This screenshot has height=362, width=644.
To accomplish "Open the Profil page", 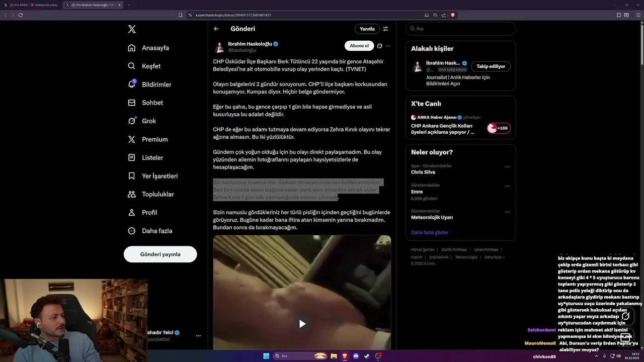I will tap(142, 212).
